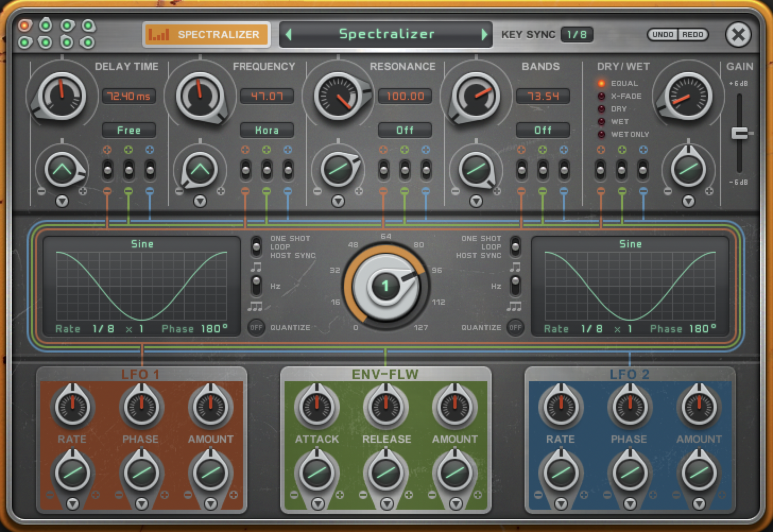Click LFO 1 RATE knob

click(x=73, y=407)
